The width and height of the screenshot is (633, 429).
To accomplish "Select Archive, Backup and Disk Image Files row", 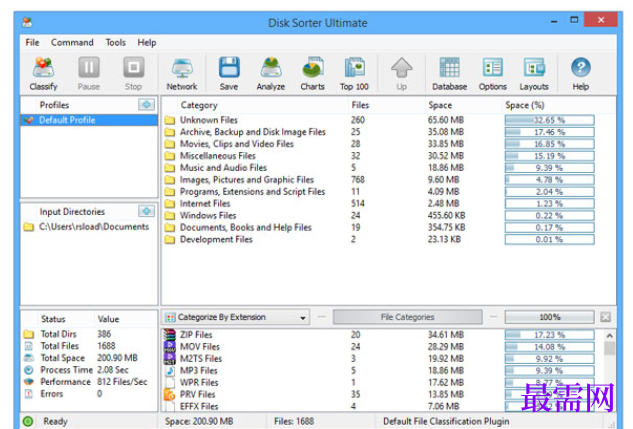I will coord(379,132).
